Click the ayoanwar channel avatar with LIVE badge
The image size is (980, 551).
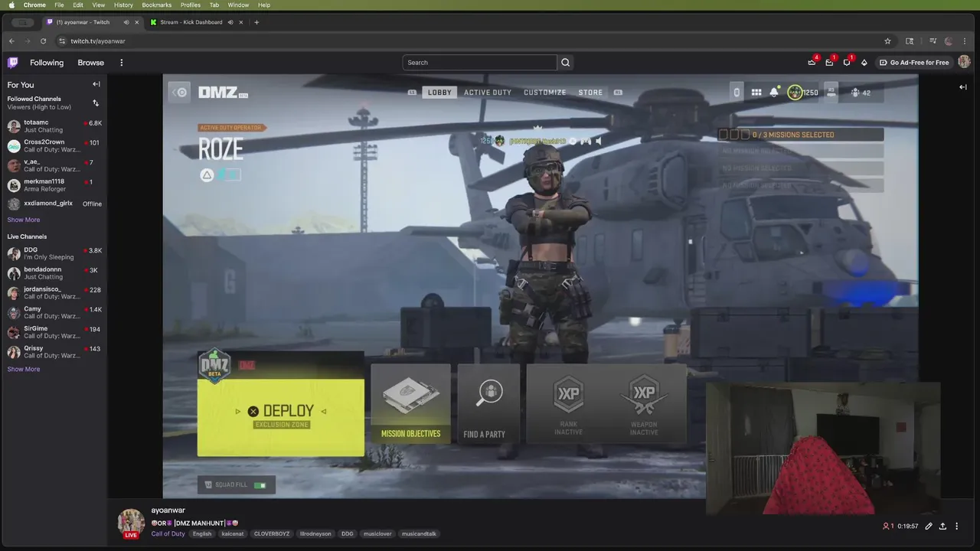click(x=131, y=523)
